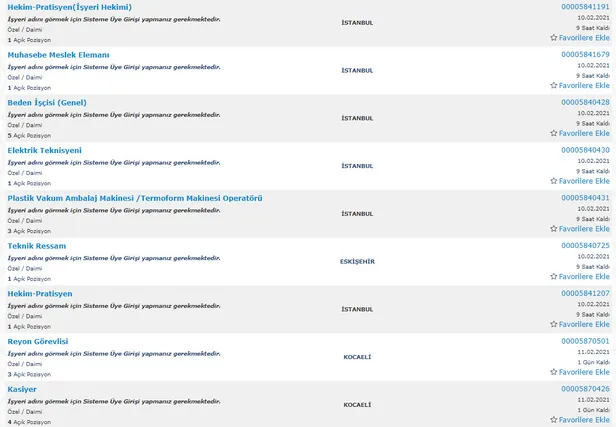View the Reyon Görevlisi job posting
Image resolution: width=616 pixels, height=427 pixels.
(37, 341)
